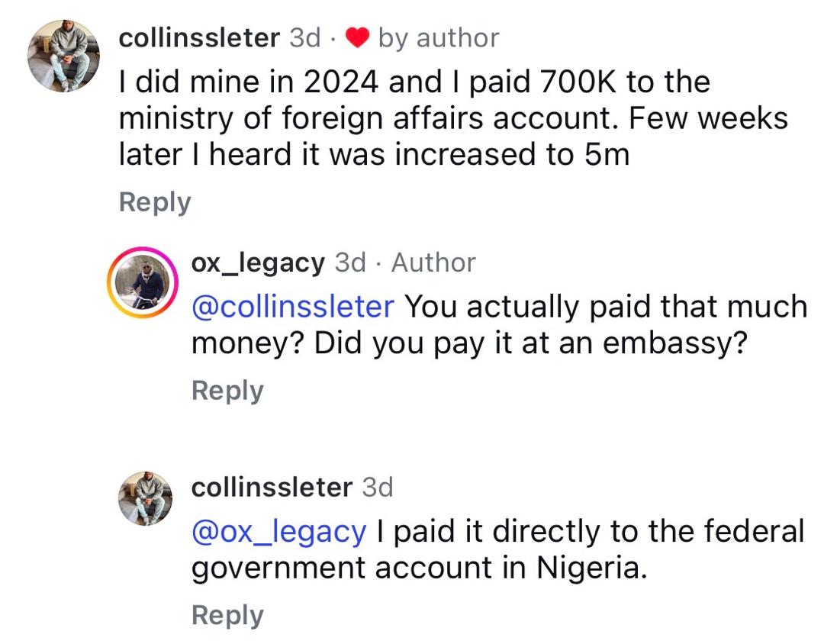Screen dimensions: 824x644
Task: Click Reply under the last comment
Action: click(x=227, y=615)
